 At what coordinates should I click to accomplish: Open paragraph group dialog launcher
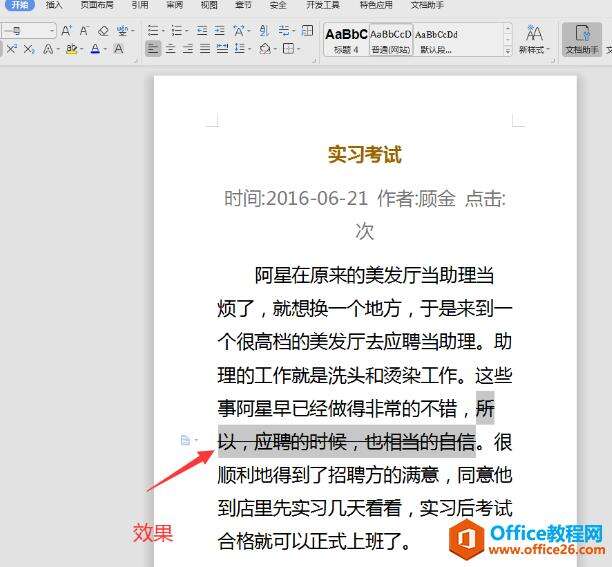point(315,60)
